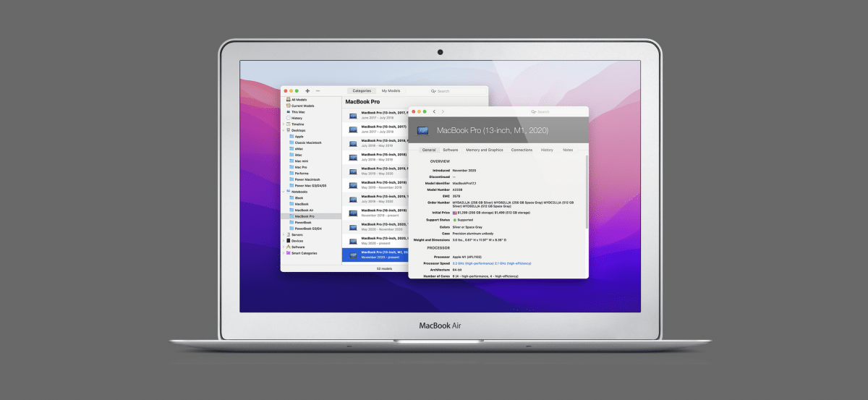Screen dimensions: 868x400
Task: Select MacBook Pro 15-inch 2018 row
Action: (376, 156)
